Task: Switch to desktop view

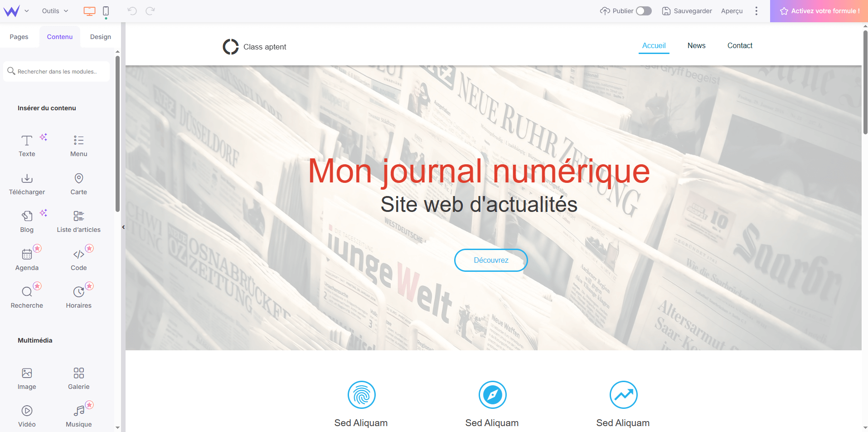Action: tap(89, 11)
